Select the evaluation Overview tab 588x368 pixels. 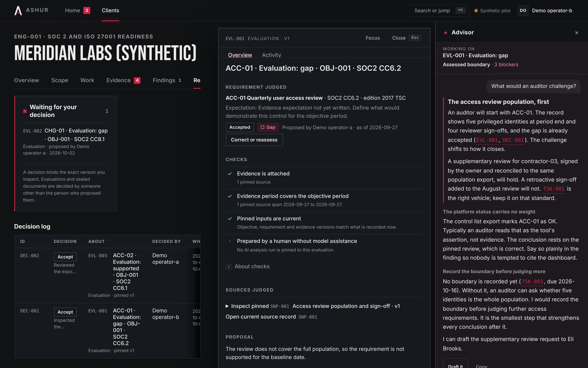(240, 55)
